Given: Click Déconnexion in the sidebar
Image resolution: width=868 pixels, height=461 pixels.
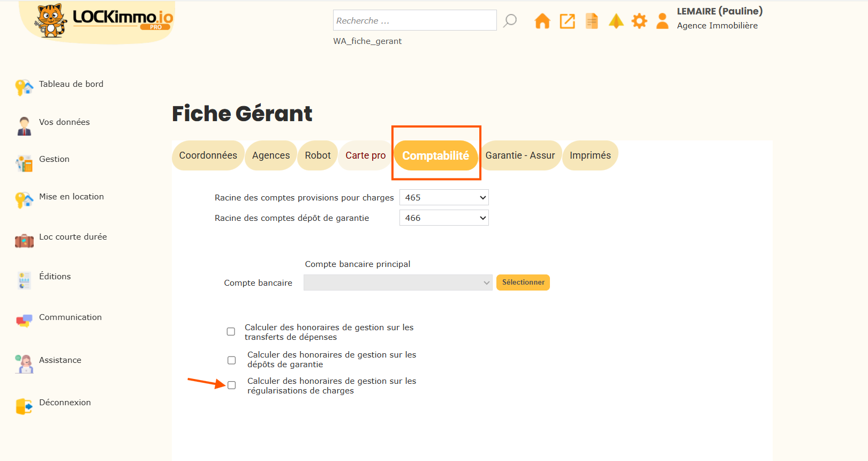Looking at the screenshot, I should pos(65,403).
